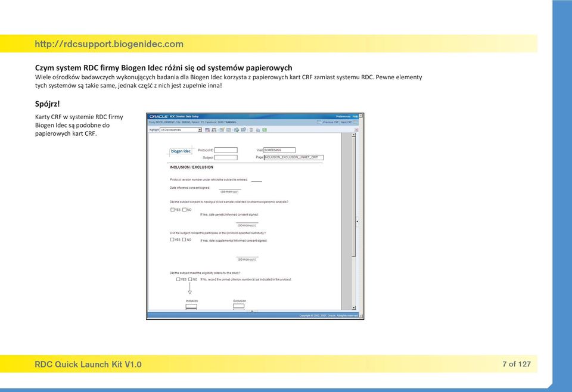Click the stacked-folders toolbar icon
The height and width of the screenshot is (392, 572).
click(243, 130)
